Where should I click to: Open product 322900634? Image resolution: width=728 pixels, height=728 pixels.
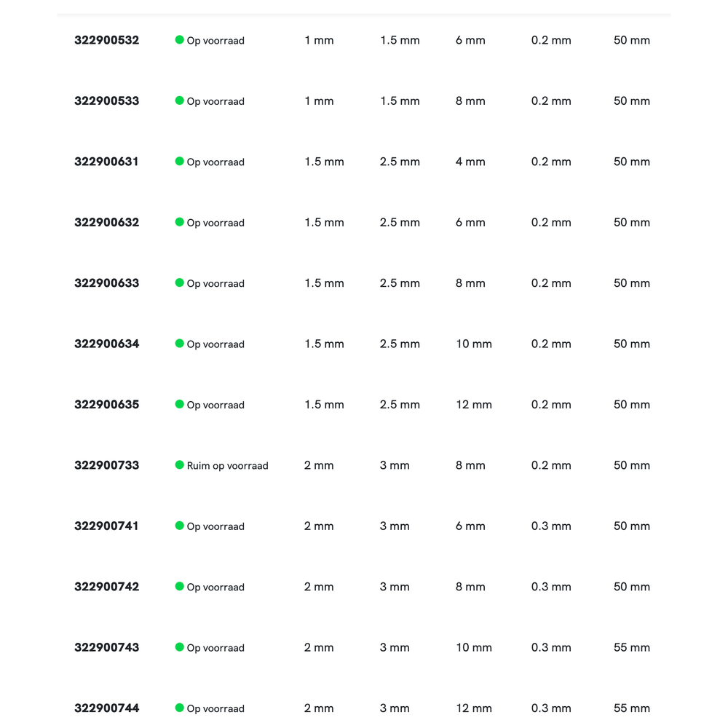click(x=106, y=344)
